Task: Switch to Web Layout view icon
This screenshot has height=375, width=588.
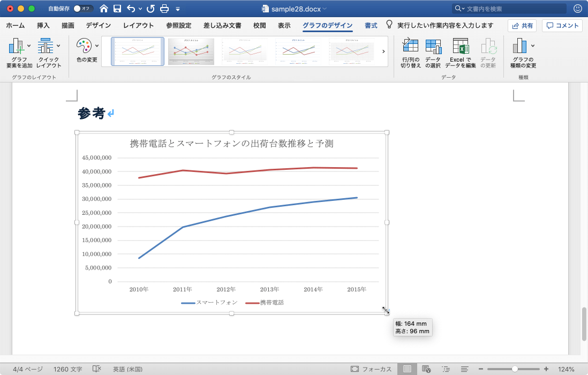Action: pos(426,369)
